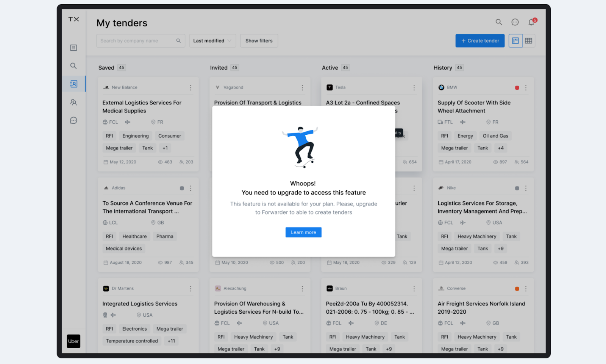Expand the +1 tags on New Balance card

[165, 148]
